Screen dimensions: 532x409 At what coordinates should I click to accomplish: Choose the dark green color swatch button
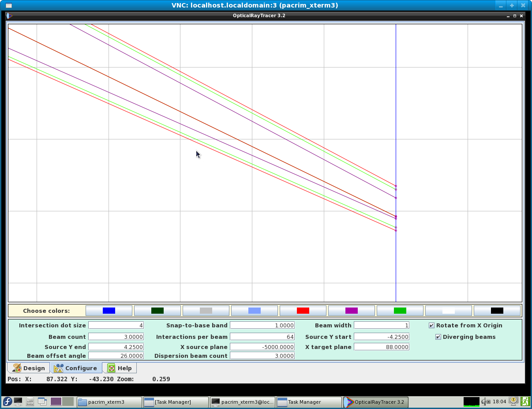point(157,311)
